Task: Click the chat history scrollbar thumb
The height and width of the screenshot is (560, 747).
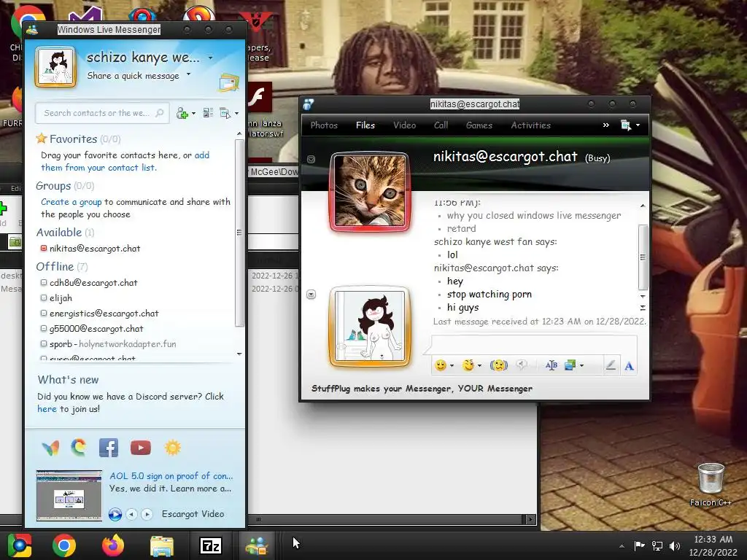Action: 643,257
